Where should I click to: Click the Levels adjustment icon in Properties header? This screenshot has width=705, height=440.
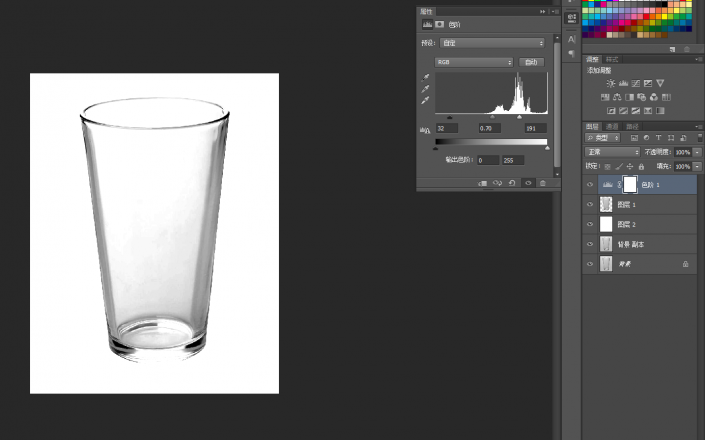(427, 25)
